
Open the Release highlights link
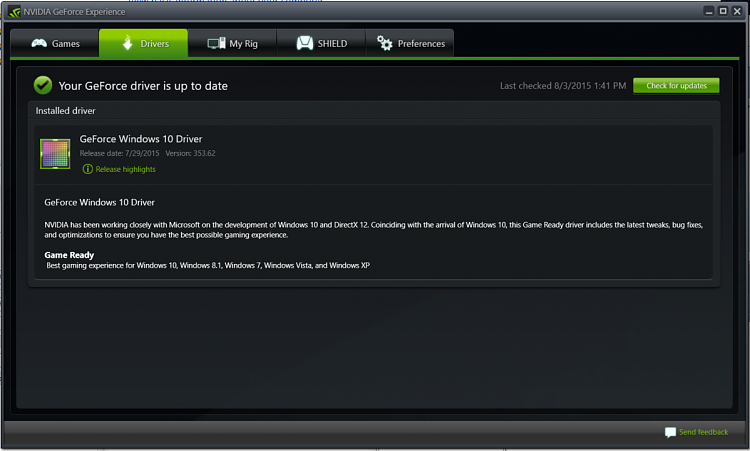(125, 169)
